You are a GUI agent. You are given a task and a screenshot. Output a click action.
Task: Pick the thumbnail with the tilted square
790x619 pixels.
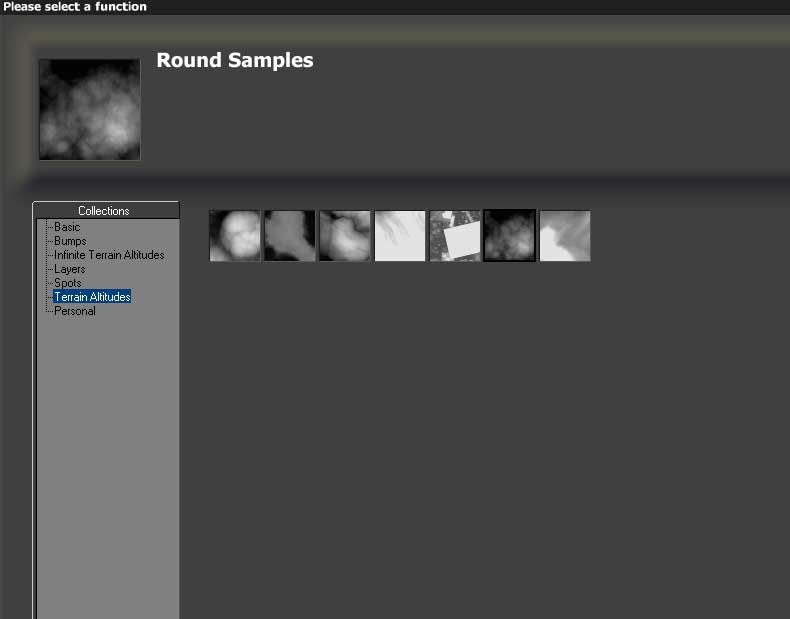(455, 236)
